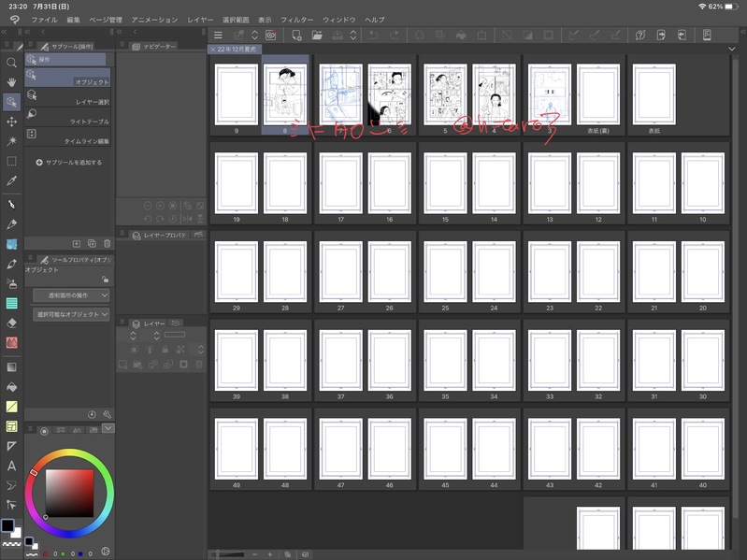Click the Redo arrow in command bar

pos(395,35)
